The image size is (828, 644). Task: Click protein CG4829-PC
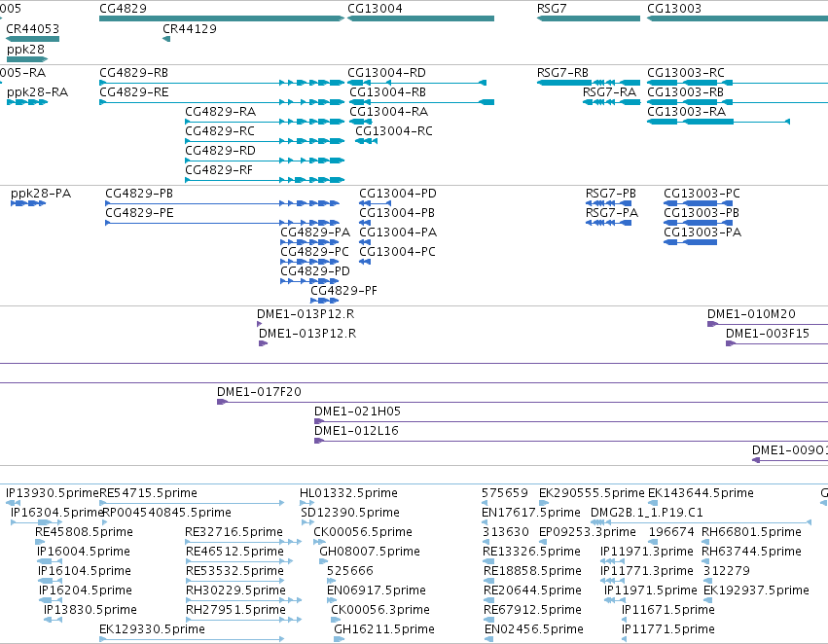(x=314, y=252)
